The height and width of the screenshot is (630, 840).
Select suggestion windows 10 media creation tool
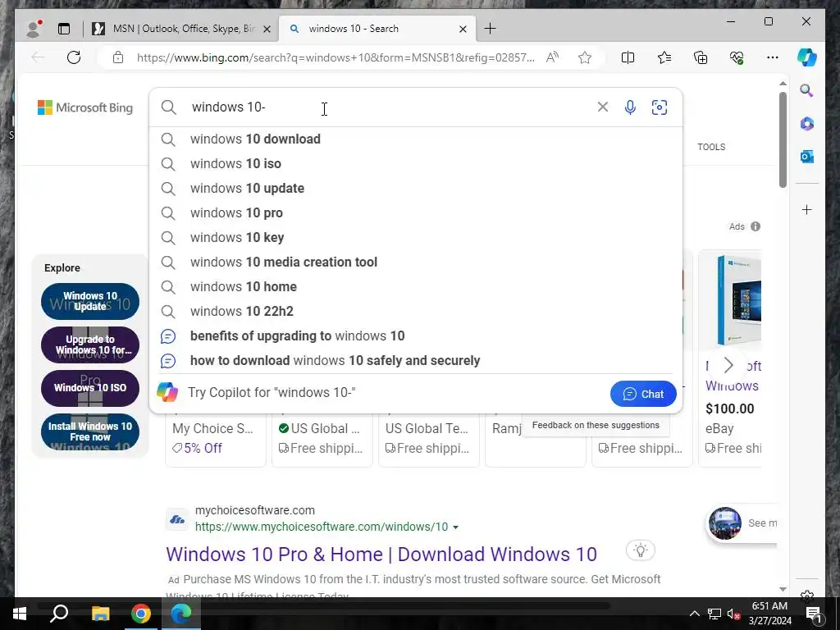[x=416, y=262]
